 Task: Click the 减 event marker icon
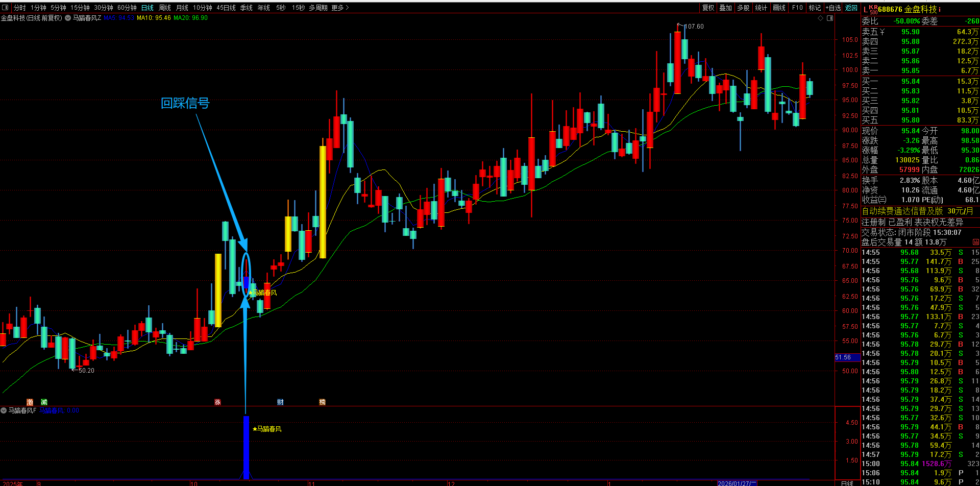click(44, 402)
